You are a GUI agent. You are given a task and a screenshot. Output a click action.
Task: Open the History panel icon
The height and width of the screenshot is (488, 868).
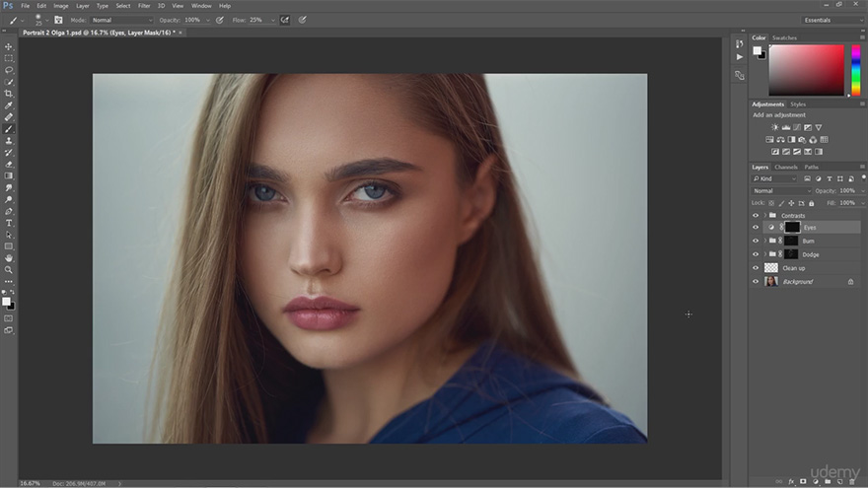coord(740,43)
